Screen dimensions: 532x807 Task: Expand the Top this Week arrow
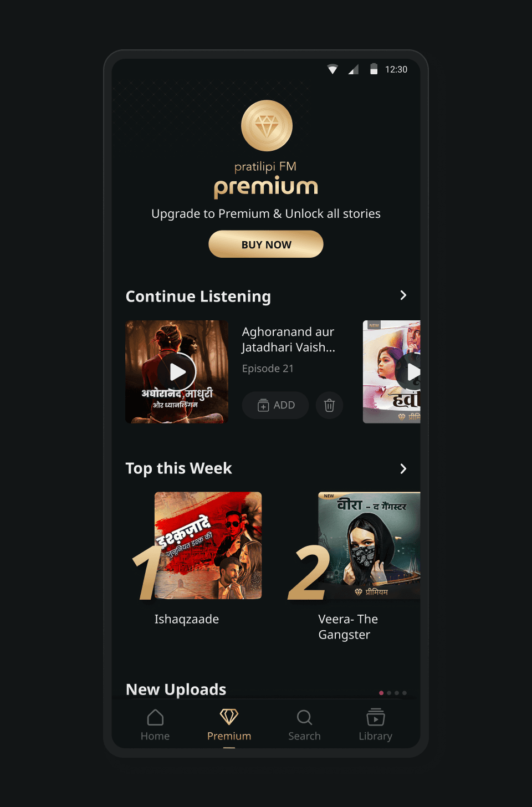[x=403, y=469]
